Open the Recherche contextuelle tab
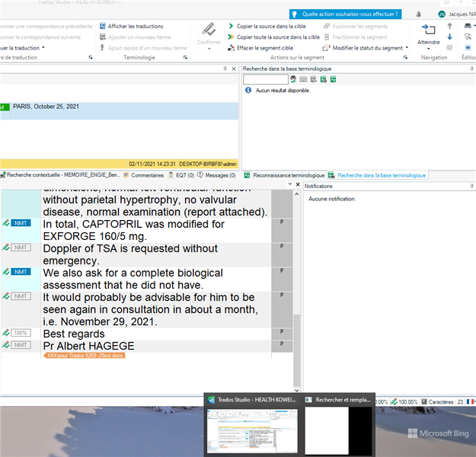476x457 pixels. click(x=60, y=175)
